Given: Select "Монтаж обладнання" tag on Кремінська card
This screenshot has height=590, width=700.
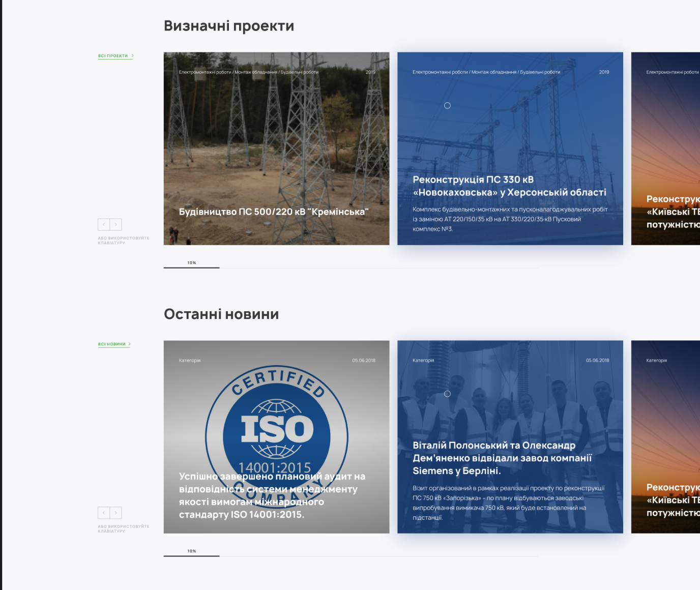Looking at the screenshot, I should pos(256,72).
